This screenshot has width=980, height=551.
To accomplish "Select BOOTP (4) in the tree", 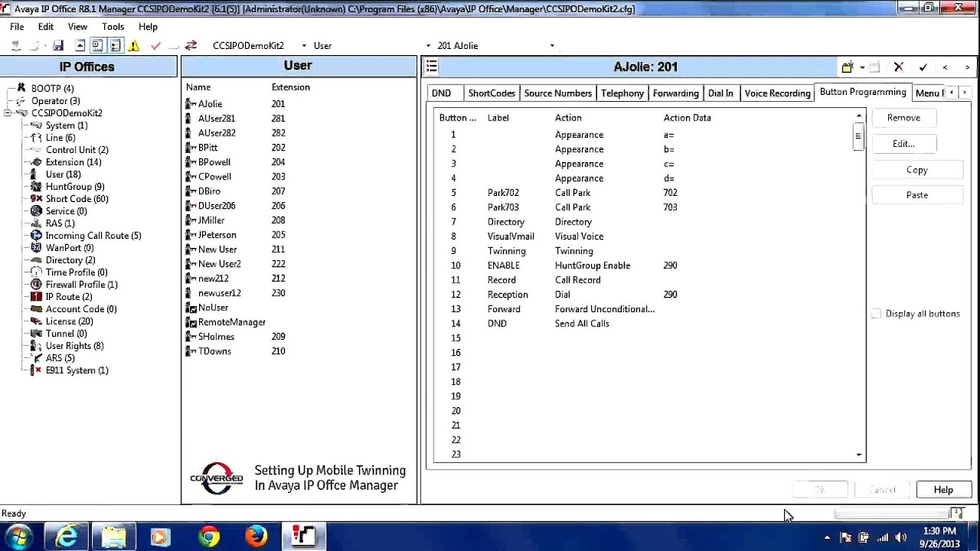I will point(52,89).
